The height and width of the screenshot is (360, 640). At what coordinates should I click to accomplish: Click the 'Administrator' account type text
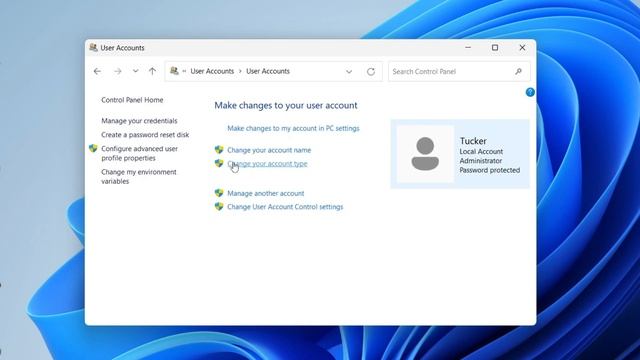pyautogui.click(x=481, y=161)
